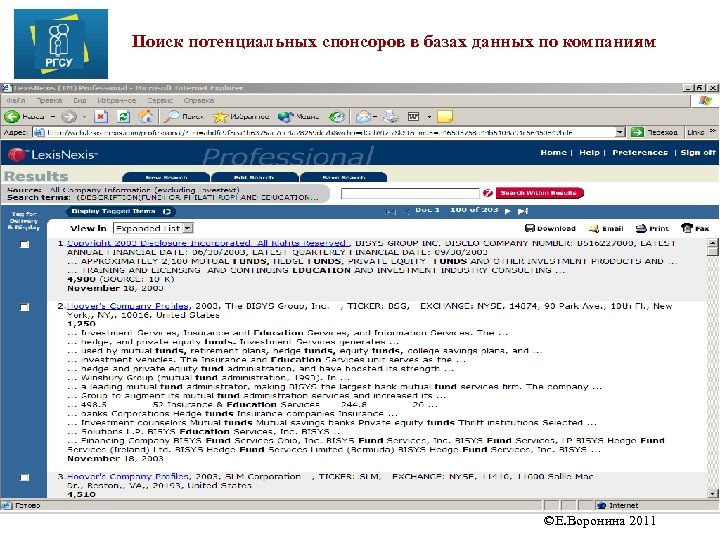Open Mail envelope toolbar icon
This screenshot has height=540, width=720.
tap(363, 117)
